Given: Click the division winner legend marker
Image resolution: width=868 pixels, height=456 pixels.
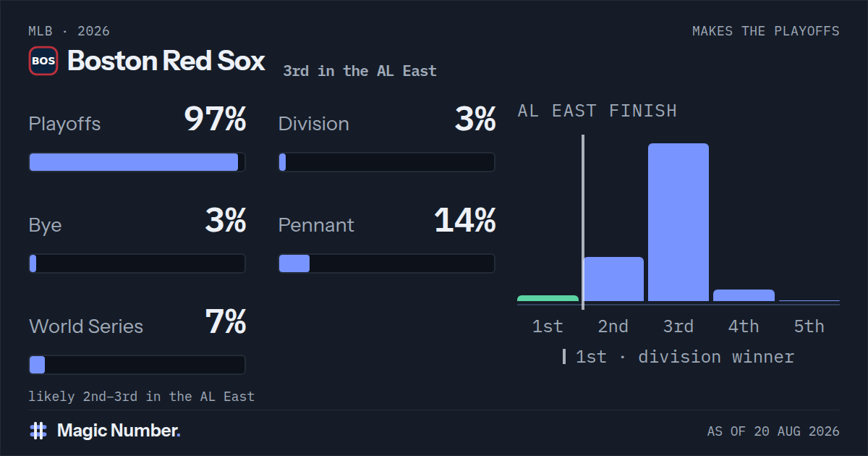Looking at the screenshot, I should tap(564, 357).
